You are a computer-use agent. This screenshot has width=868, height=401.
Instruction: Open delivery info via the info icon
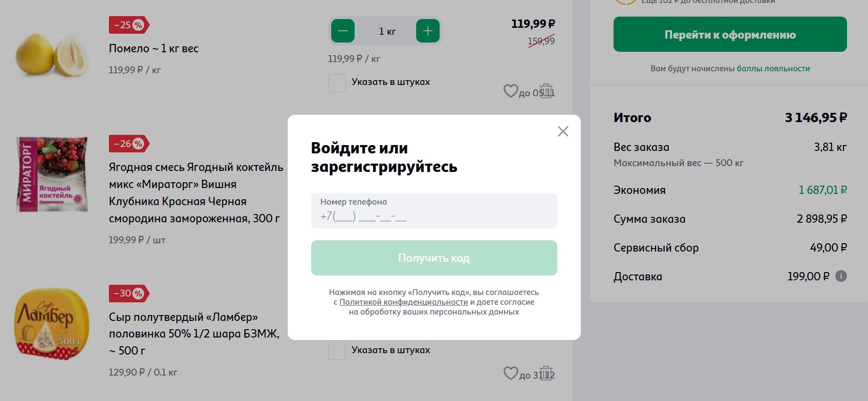(841, 276)
